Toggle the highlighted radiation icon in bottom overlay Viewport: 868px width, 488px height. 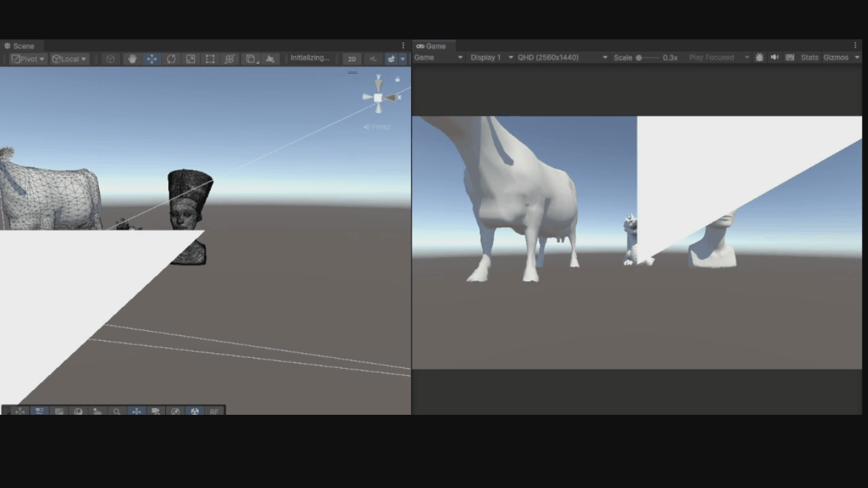pos(195,411)
